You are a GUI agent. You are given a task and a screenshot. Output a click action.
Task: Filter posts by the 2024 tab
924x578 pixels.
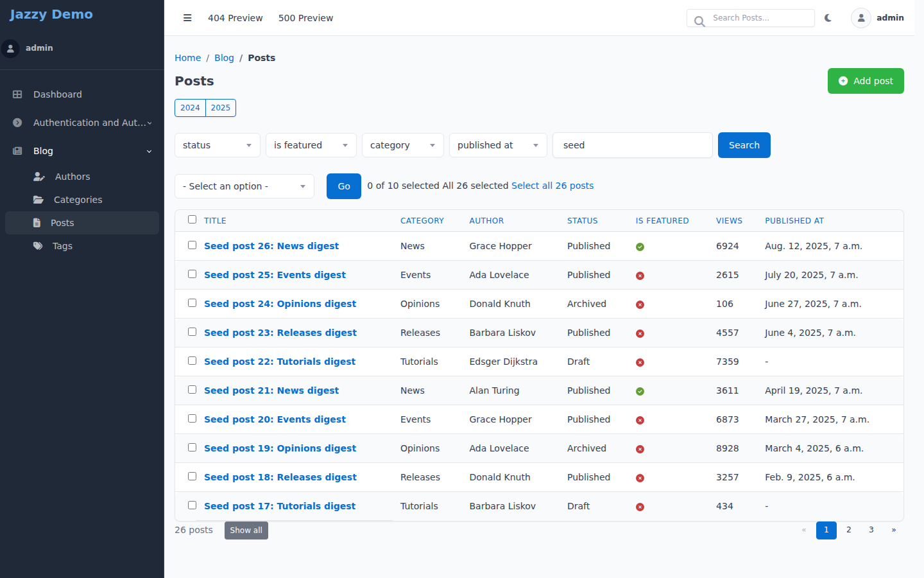point(190,108)
